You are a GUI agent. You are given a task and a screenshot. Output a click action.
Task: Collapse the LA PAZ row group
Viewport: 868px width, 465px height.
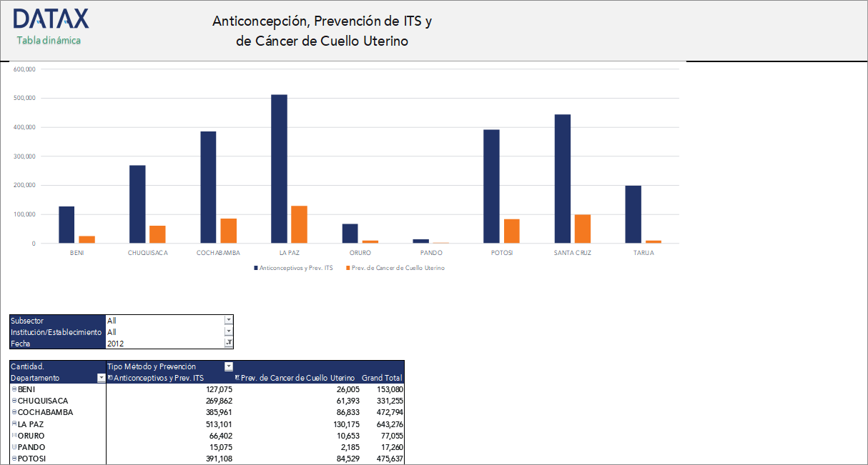pyautogui.click(x=14, y=424)
